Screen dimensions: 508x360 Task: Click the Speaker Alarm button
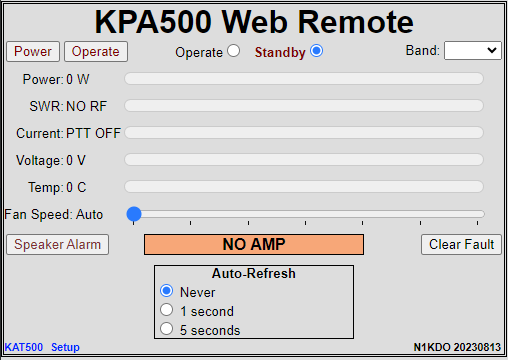(x=58, y=244)
